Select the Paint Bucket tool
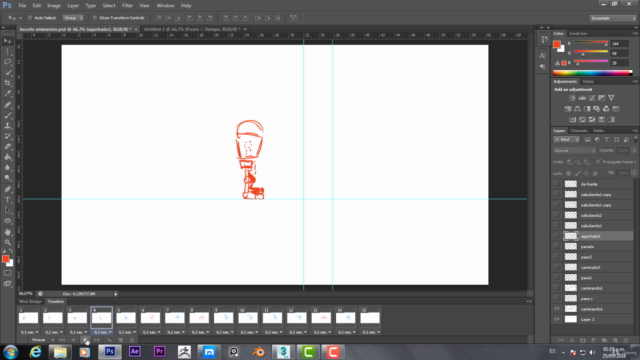Viewport: 640px width, 360px height. click(x=7, y=157)
